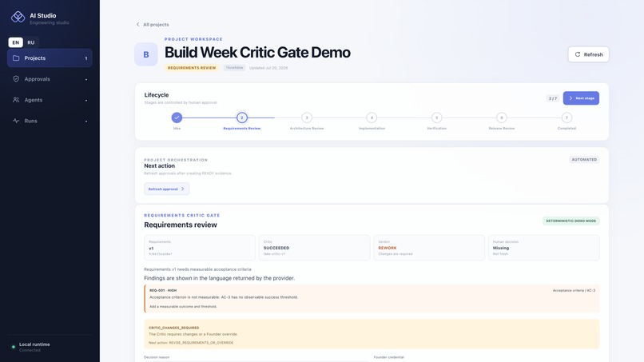Click the back chevron beside All projects

tap(137, 25)
